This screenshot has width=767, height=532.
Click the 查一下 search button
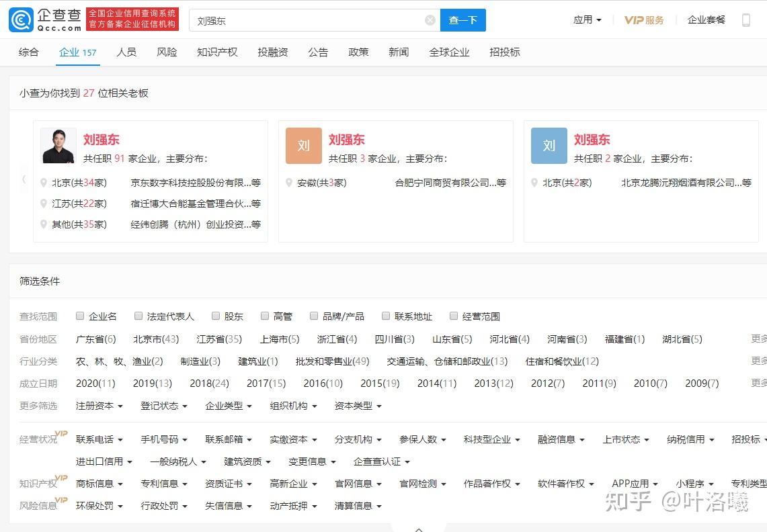click(462, 20)
